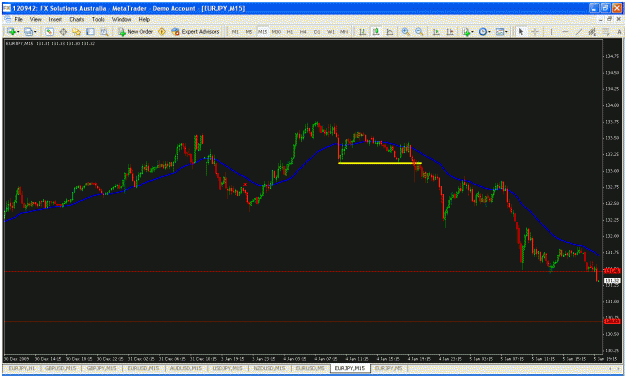Image resolution: width=625 pixels, height=376 pixels.
Task: Select the Trendline drawing tool
Action: [579, 32]
